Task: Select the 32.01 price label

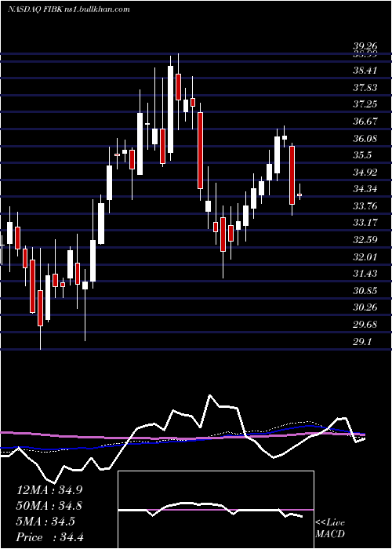Action: coord(365,256)
